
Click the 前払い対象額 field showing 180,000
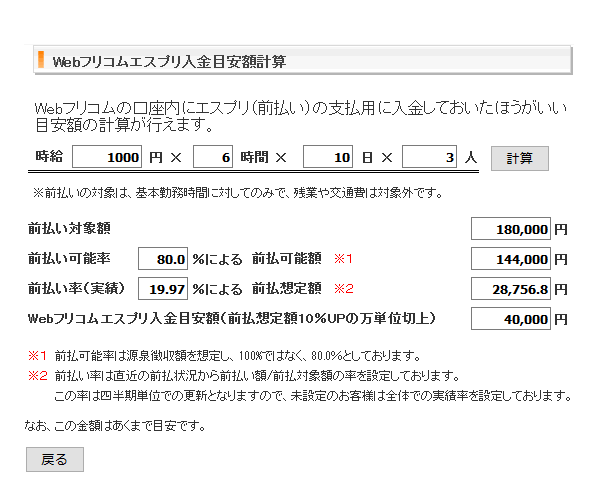coord(510,229)
